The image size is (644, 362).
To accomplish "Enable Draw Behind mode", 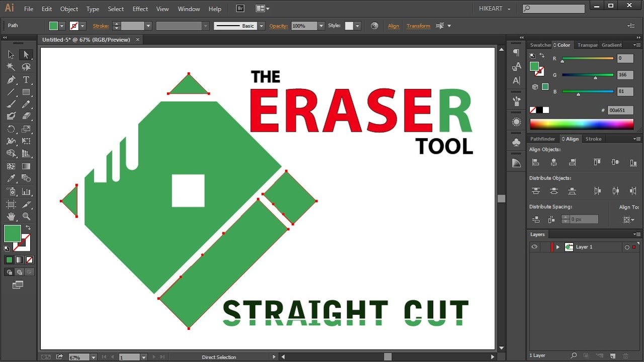I will [19, 272].
